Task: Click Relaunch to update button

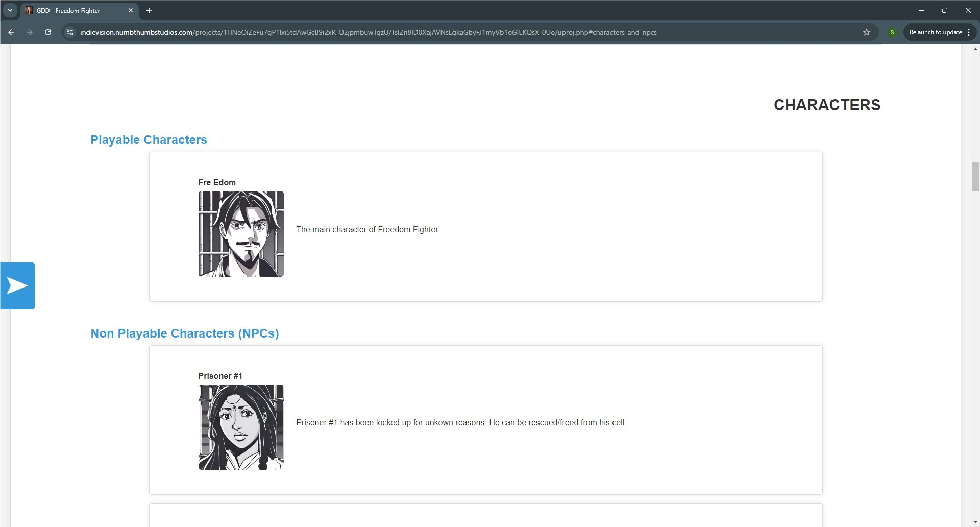Action: pos(935,32)
